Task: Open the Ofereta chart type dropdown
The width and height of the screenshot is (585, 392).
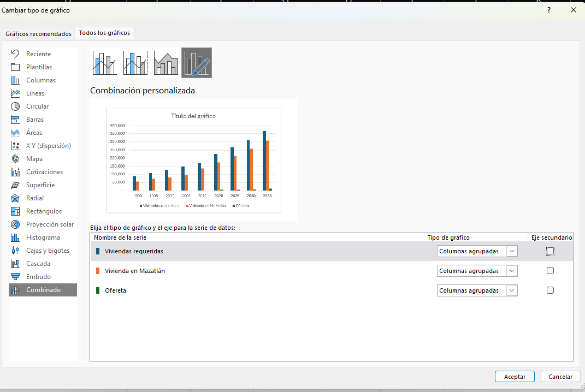Action: pos(477,290)
